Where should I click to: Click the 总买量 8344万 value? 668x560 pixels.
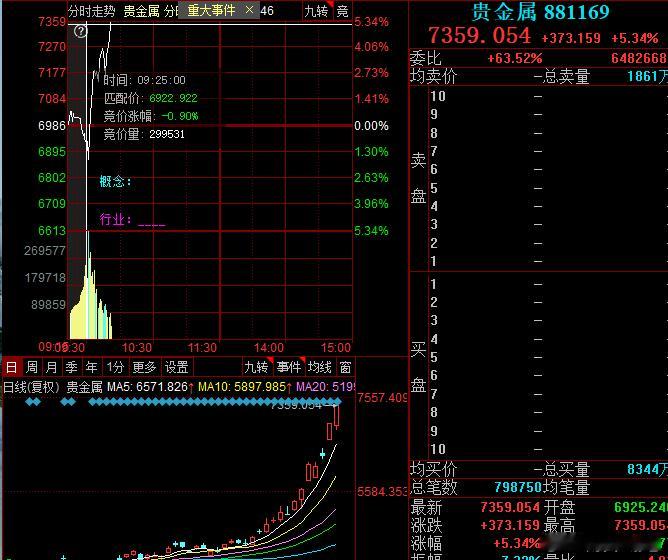647,469
